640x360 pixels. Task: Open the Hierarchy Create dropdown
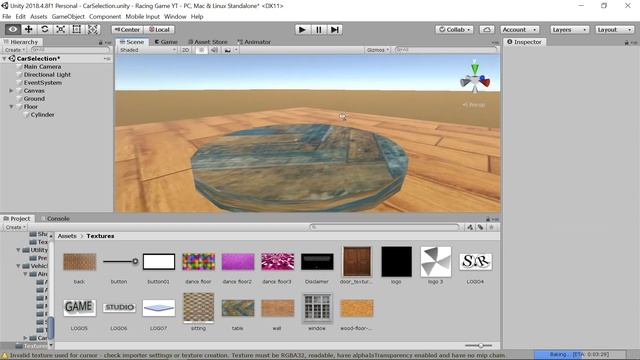coord(15,50)
